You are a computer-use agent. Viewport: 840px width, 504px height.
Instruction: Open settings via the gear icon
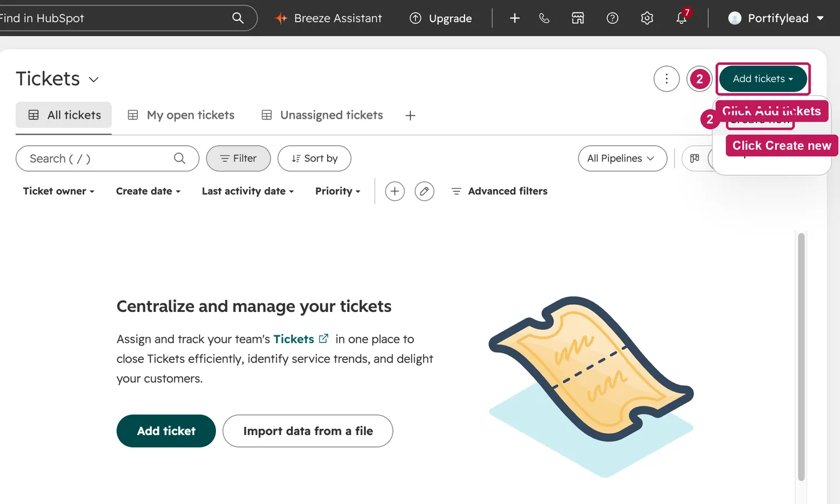tap(647, 18)
